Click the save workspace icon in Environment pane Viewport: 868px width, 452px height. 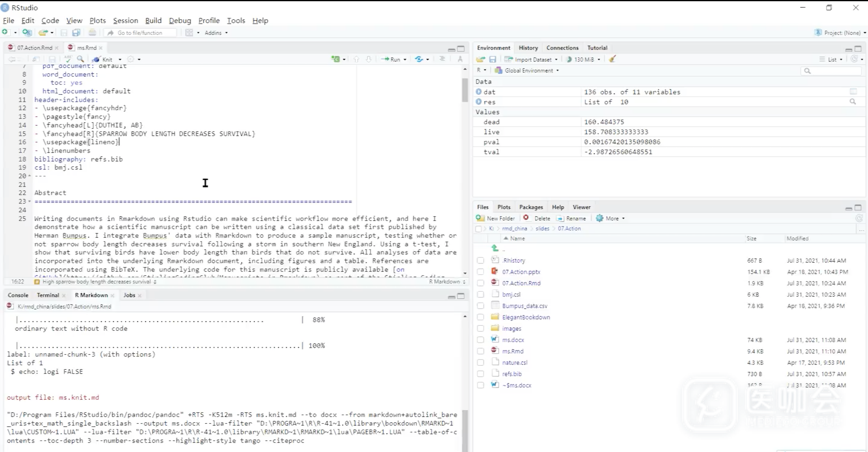tap(493, 59)
